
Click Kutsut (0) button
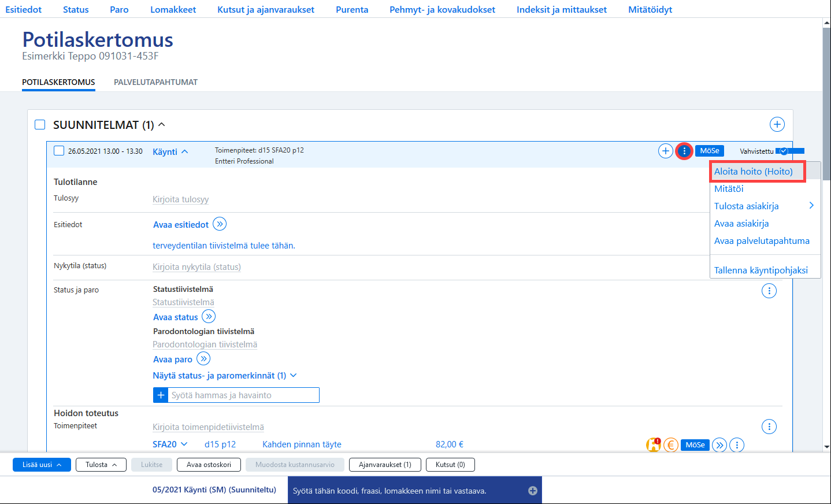coord(450,465)
